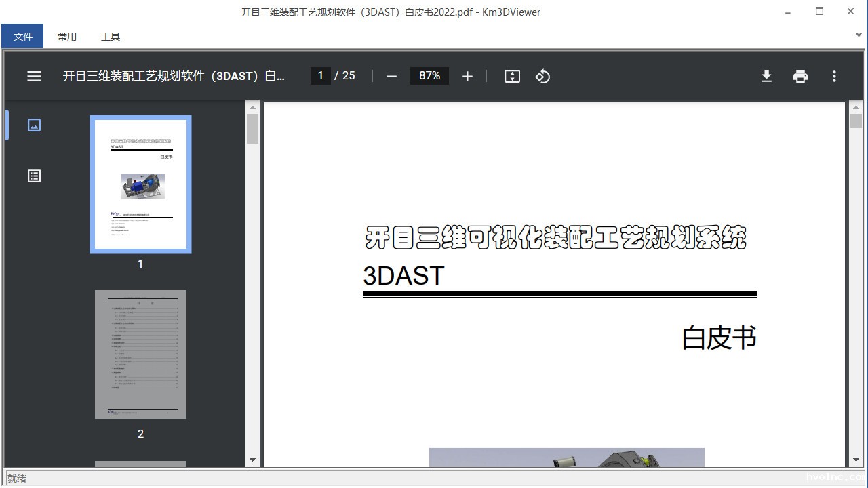Zoom out using the minus icon
This screenshot has height=488, width=868.
(x=391, y=76)
